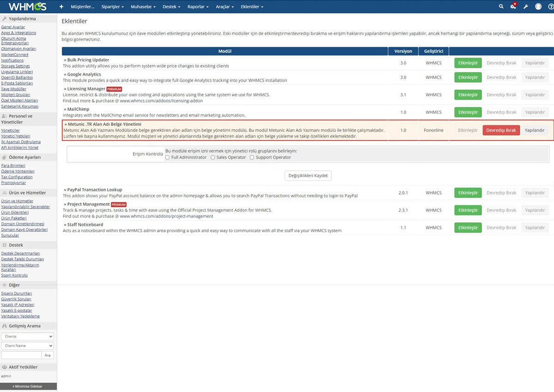Click Yapılandır for Metunic module
The image size is (554, 392).
point(535,130)
